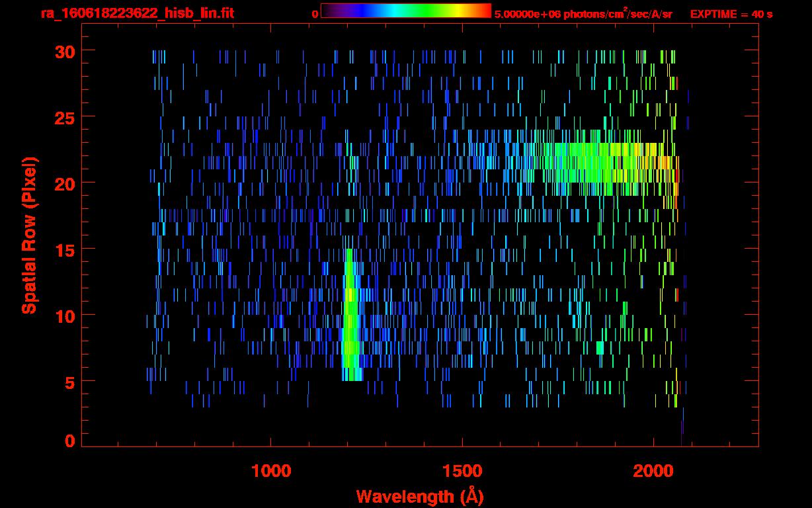Click the rainbow colorbar at the top
This screenshot has width=812, height=508.
pyautogui.click(x=405, y=11)
